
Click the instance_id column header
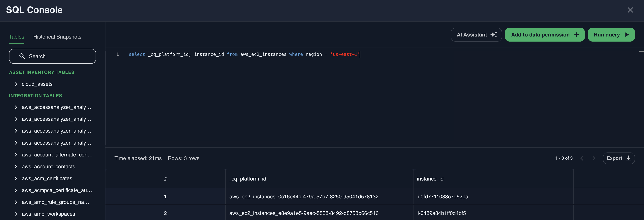point(430,179)
